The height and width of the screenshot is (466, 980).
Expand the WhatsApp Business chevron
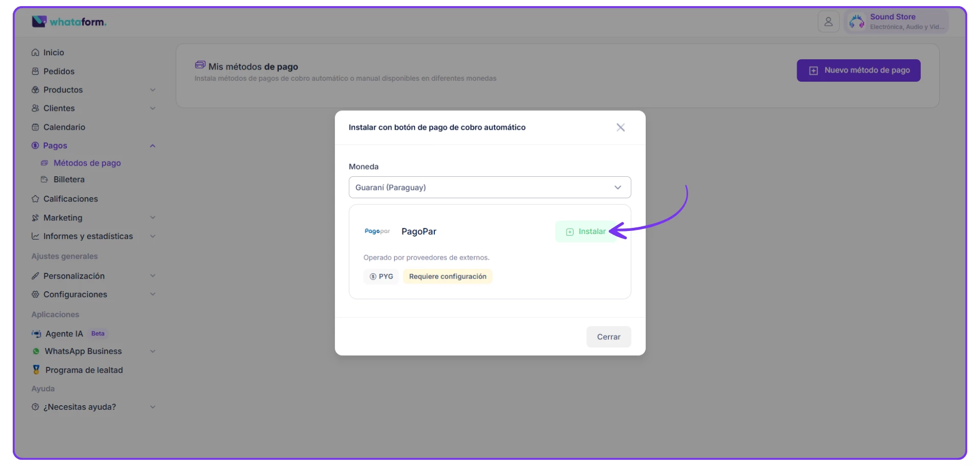(153, 352)
